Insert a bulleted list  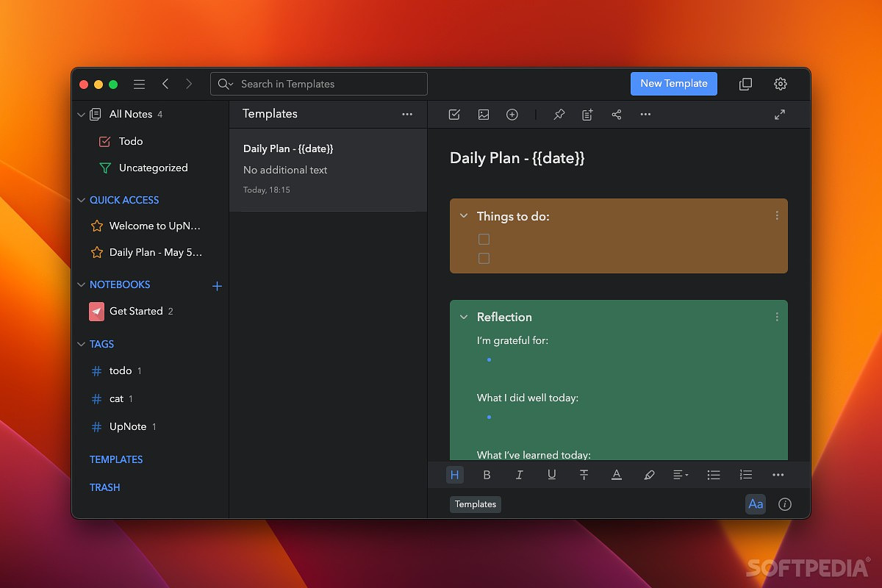[x=713, y=475]
